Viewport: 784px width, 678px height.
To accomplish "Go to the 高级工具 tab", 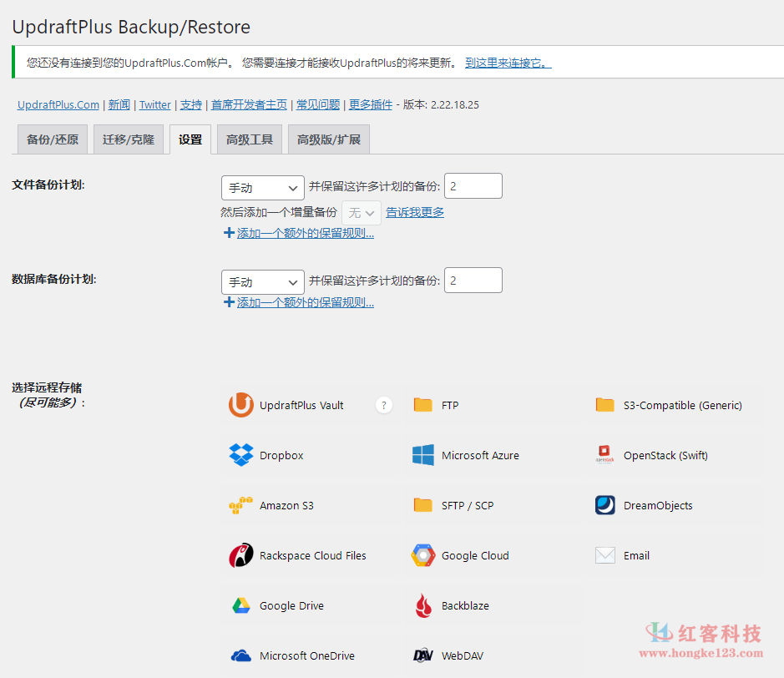I will point(250,139).
